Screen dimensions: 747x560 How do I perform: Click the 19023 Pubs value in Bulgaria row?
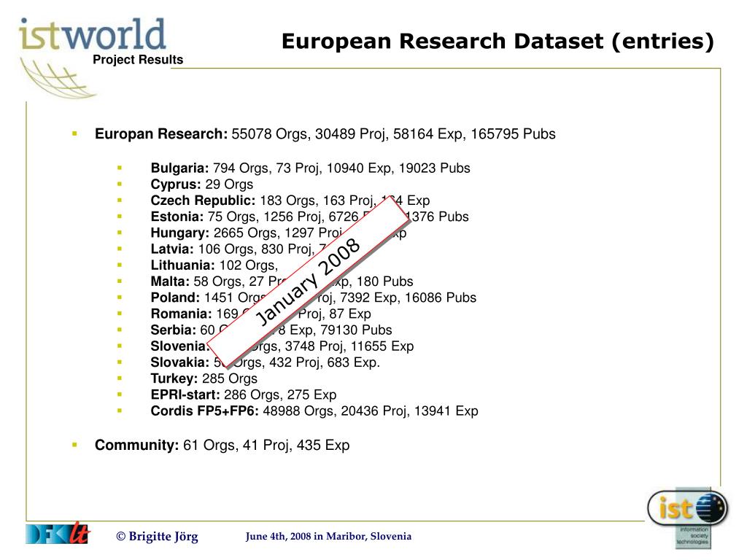click(x=435, y=168)
